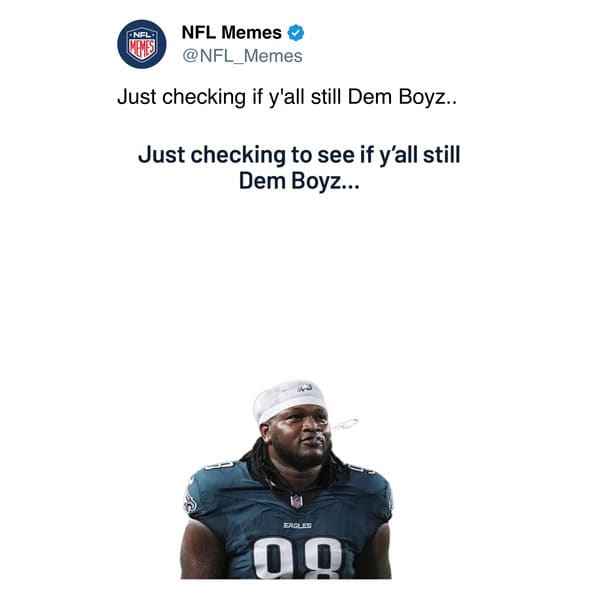Click the Eagles logo on the jersey sleeve

point(190,503)
